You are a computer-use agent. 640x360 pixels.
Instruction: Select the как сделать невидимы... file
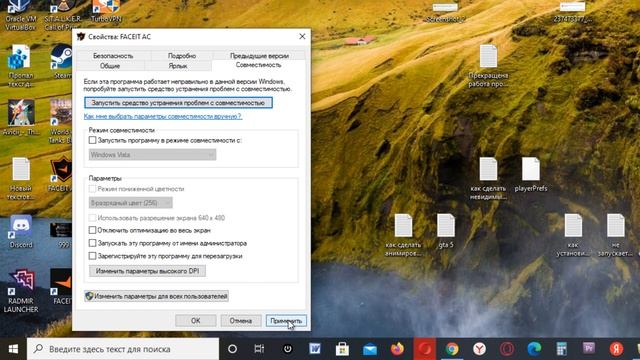(x=488, y=179)
